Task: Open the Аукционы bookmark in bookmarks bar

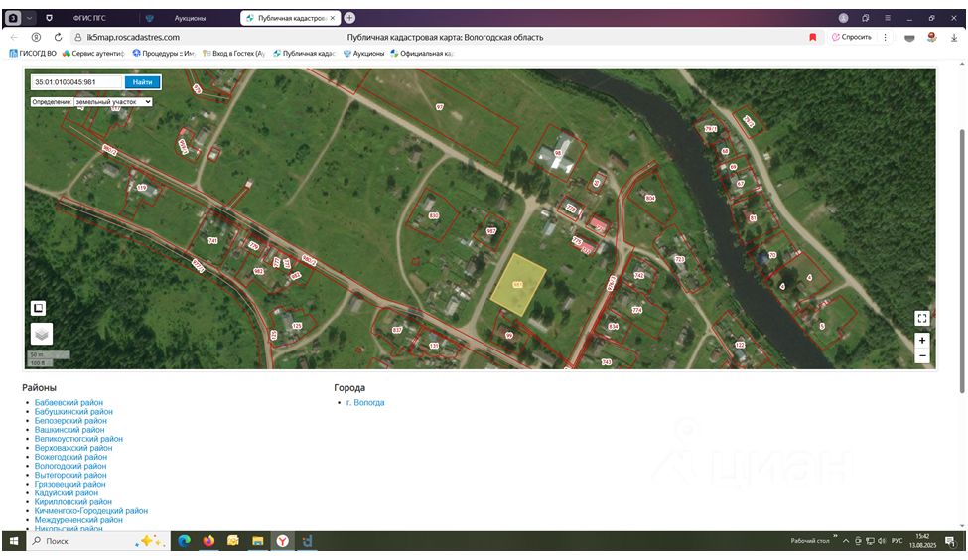Action: coord(363,53)
